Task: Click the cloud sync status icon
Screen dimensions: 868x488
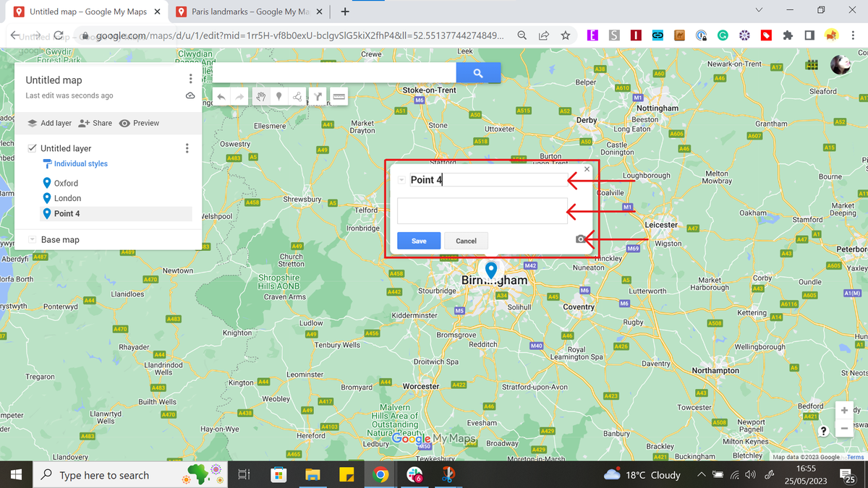Action: click(x=190, y=95)
